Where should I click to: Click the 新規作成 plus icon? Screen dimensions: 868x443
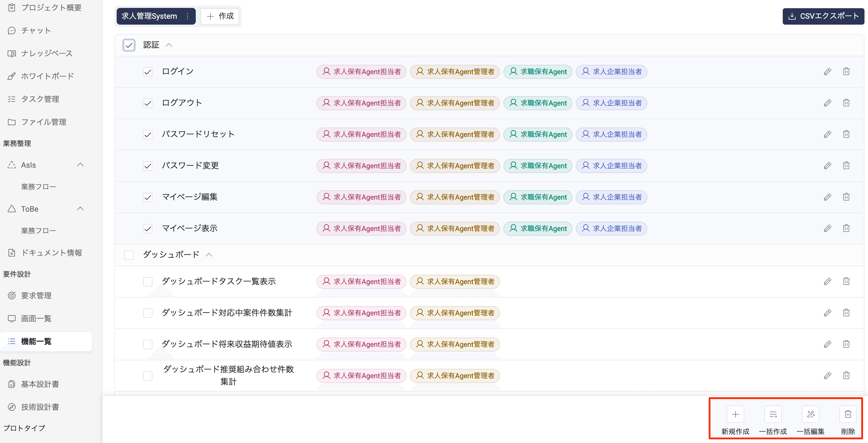[735, 414]
